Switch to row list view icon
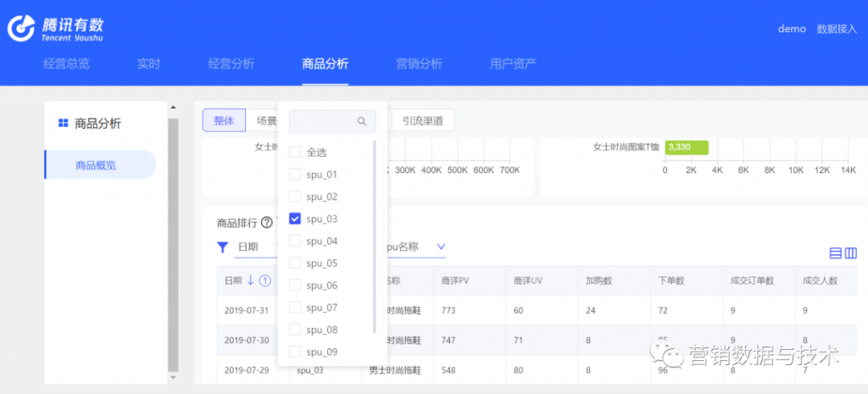This screenshot has height=394, width=868. point(836,253)
